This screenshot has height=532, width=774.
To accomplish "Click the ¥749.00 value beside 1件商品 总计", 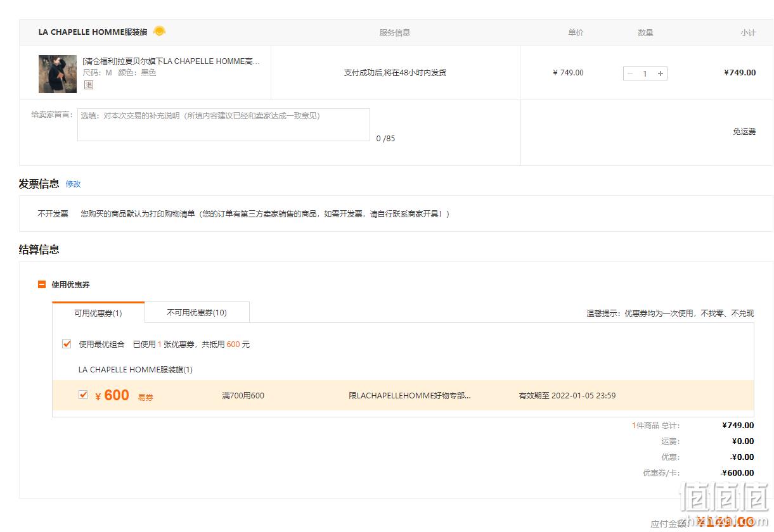I will point(738,426).
